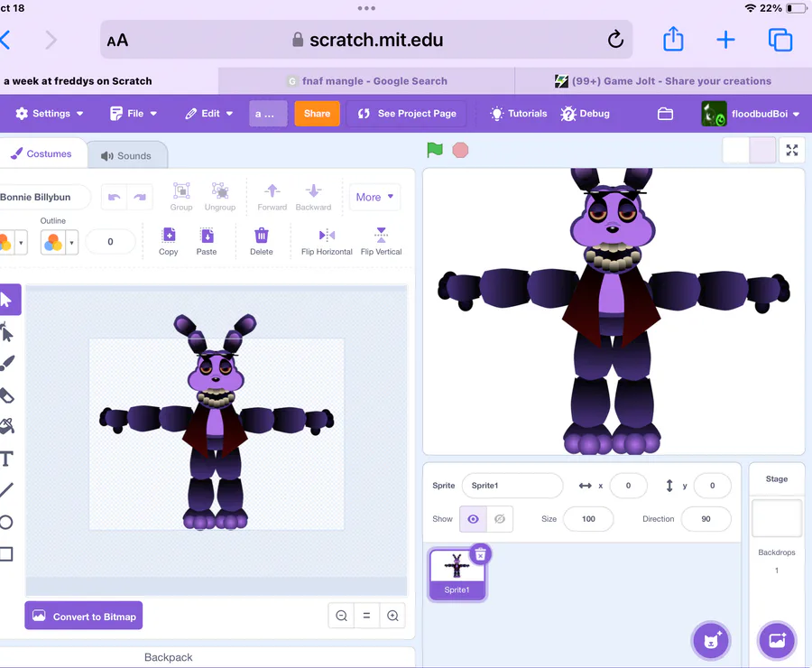Open the Settings dropdown menu
Image resolution: width=812 pixels, height=668 pixels.
click(x=50, y=114)
